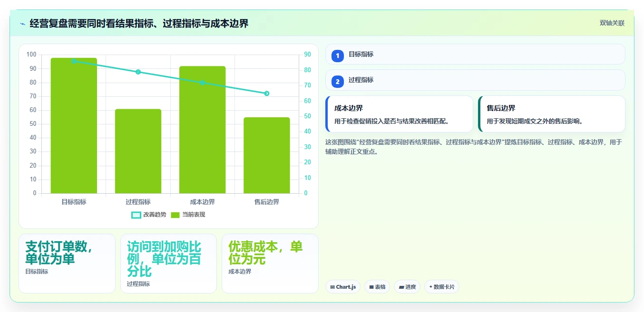This screenshot has width=644, height=312.
Task: Click the 访问到加购比例 data card
Action: (168, 264)
